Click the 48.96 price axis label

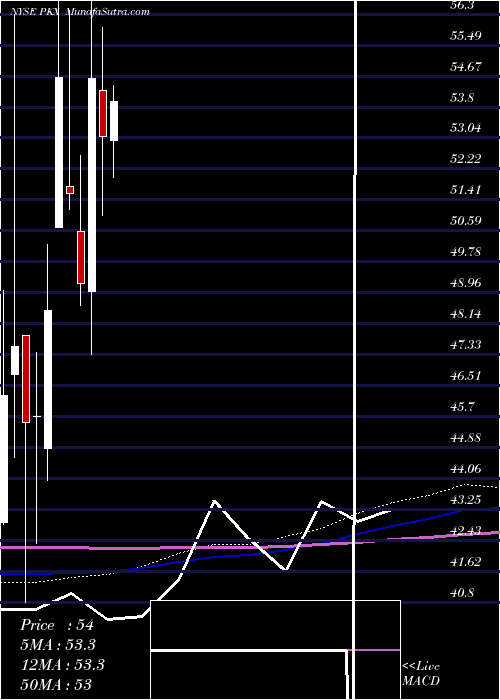pos(466,283)
